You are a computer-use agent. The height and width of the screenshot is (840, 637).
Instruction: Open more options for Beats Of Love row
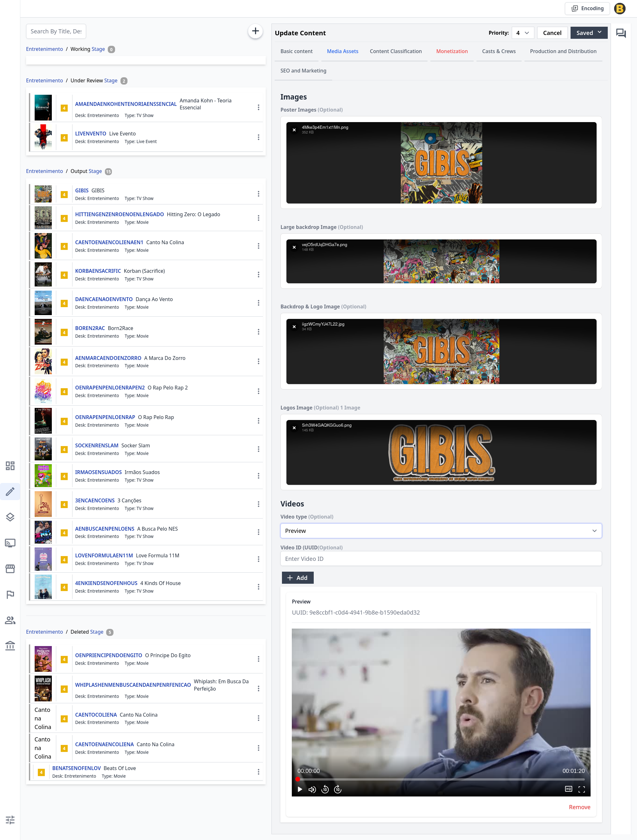click(258, 772)
